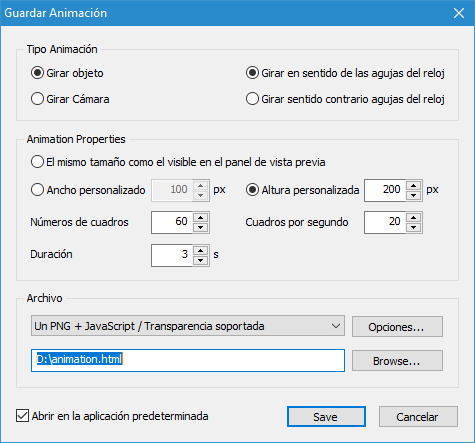Increase Números de cuadros with up arrow
475x443 pixels.
coord(200,218)
